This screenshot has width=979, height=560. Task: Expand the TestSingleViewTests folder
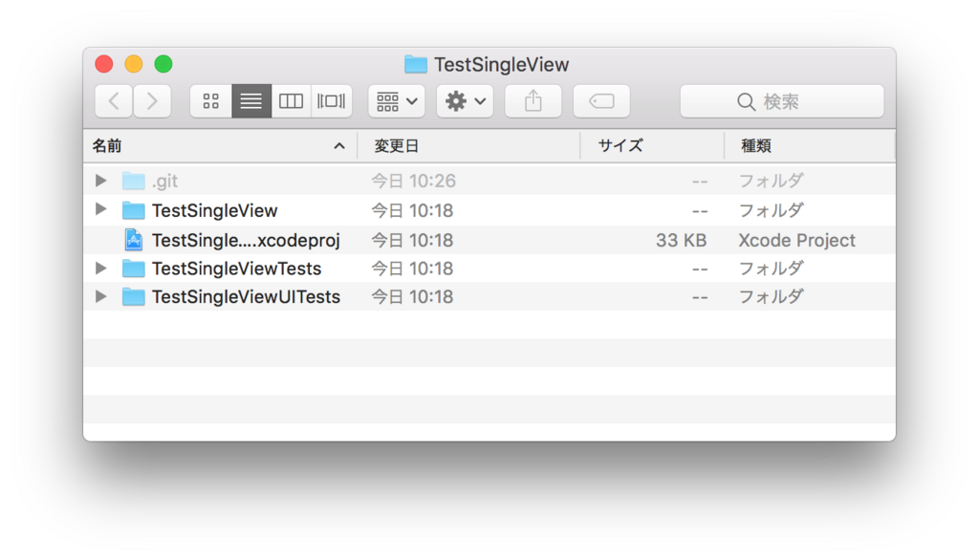(x=100, y=269)
